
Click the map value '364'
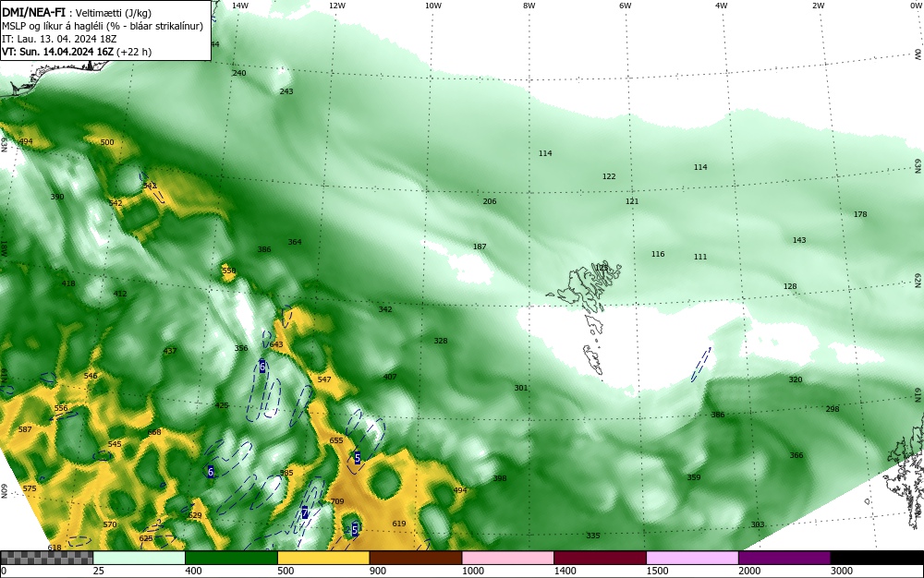coord(295,241)
